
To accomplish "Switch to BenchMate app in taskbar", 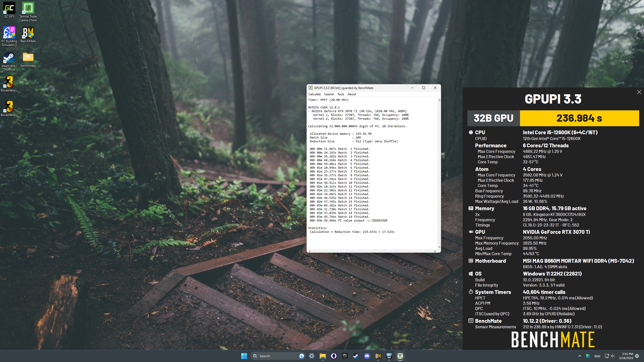I will (x=378, y=356).
